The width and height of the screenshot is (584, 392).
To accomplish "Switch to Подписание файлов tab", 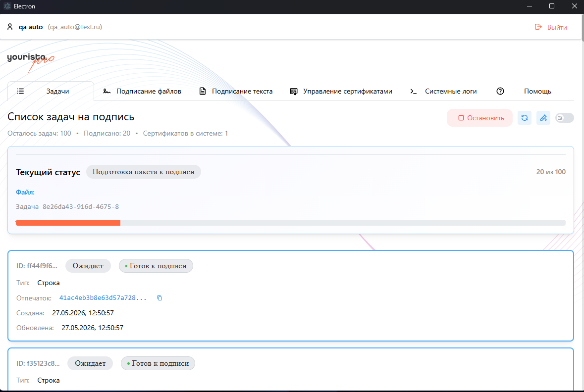I will [x=142, y=91].
